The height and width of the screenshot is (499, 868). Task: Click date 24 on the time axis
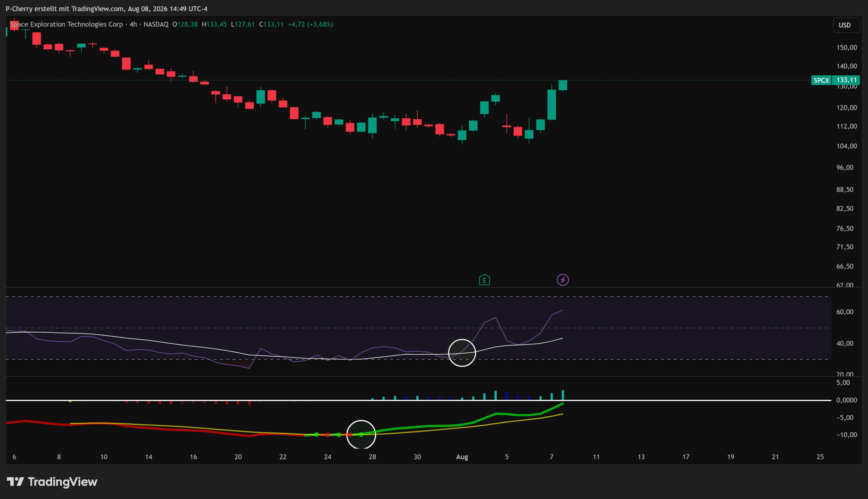tap(328, 457)
